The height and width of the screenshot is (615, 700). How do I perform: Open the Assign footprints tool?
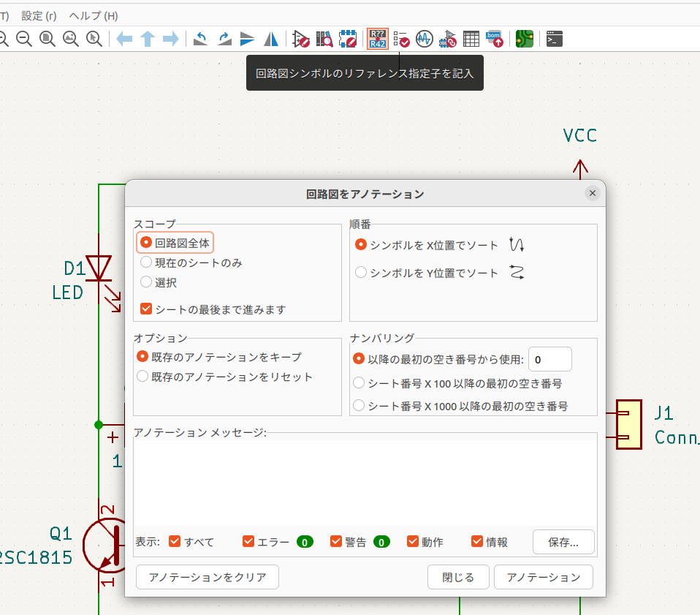447,39
